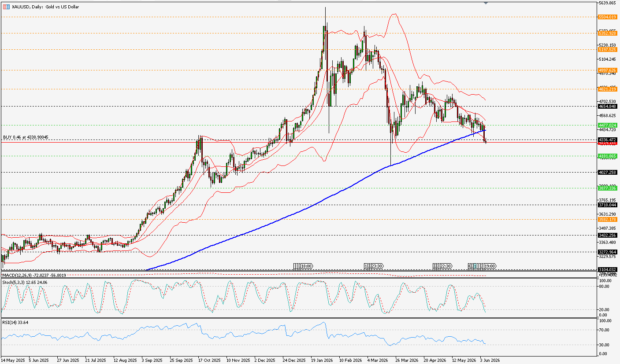Click the Stoch panel 80.00 scale value
620x364 pixels.
pyautogui.click(x=604, y=286)
